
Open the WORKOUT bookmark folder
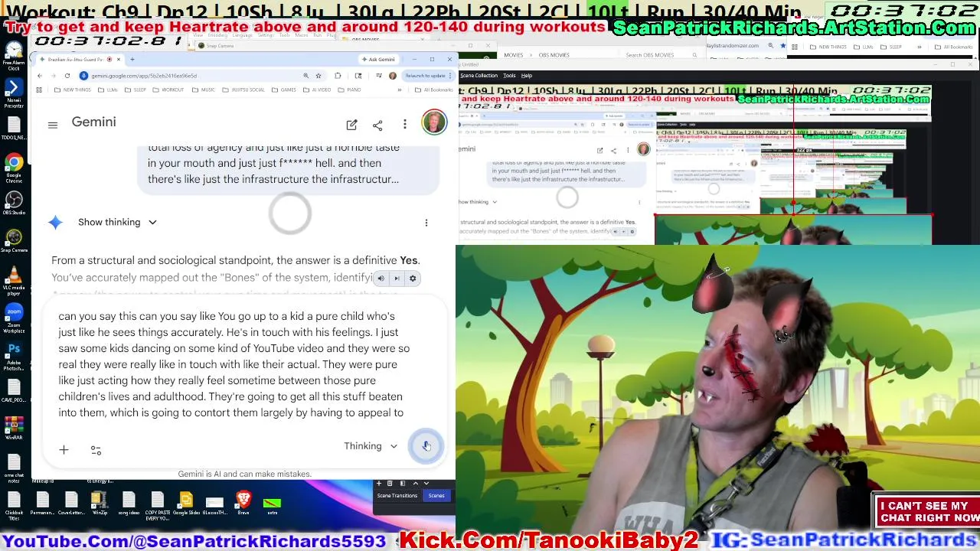pos(168,90)
